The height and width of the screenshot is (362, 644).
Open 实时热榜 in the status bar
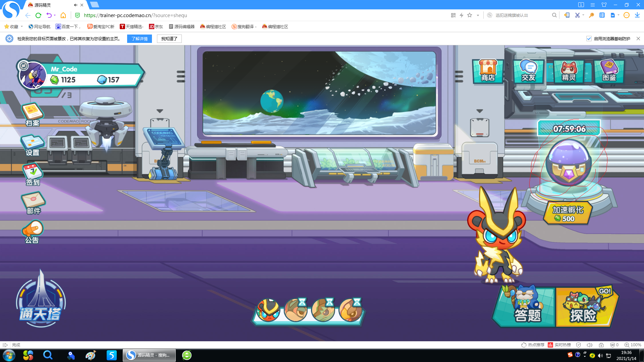pos(559,345)
